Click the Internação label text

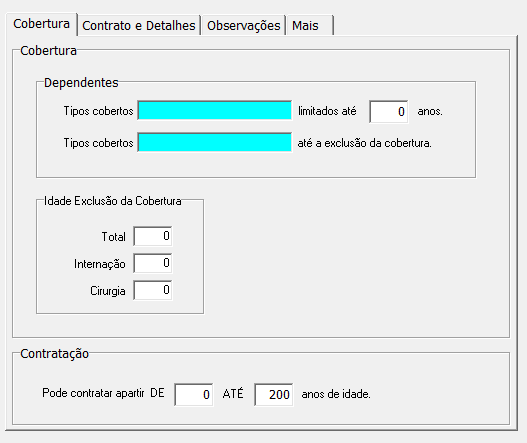[x=99, y=264]
